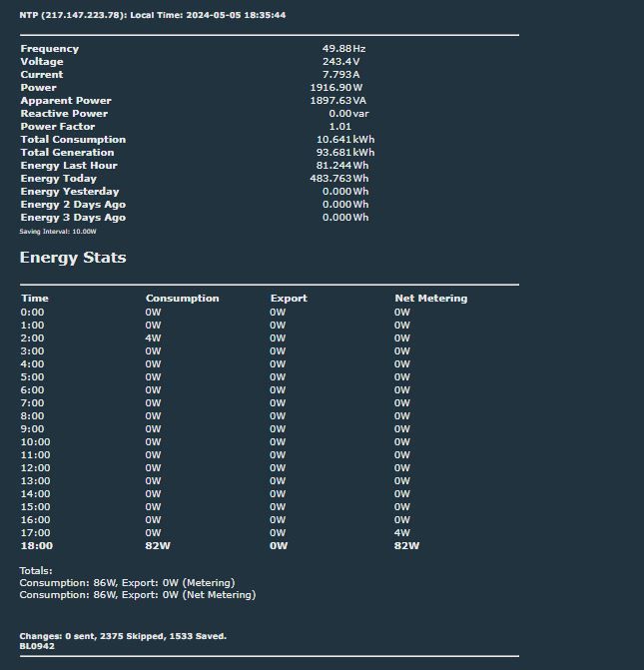Select the Current value 7.793

pyautogui.click(x=336, y=74)
